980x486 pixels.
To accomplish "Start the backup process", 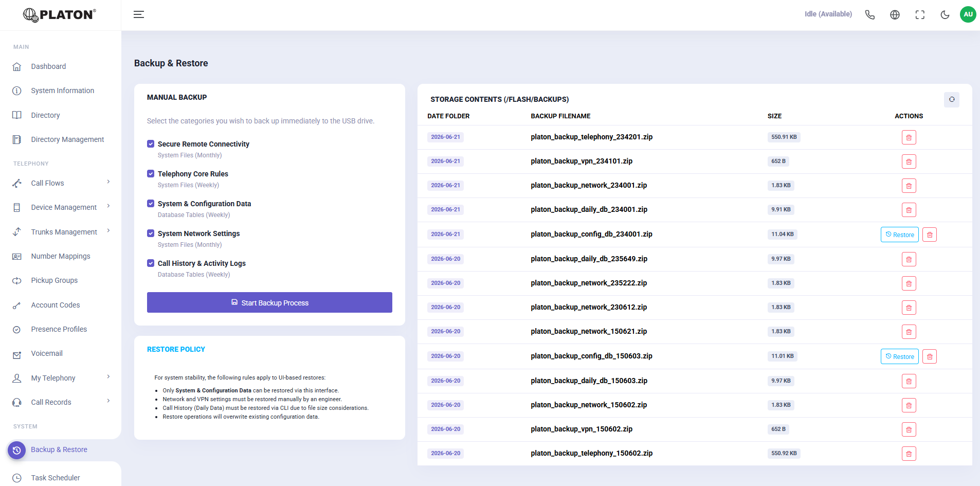I will [269, 302].
